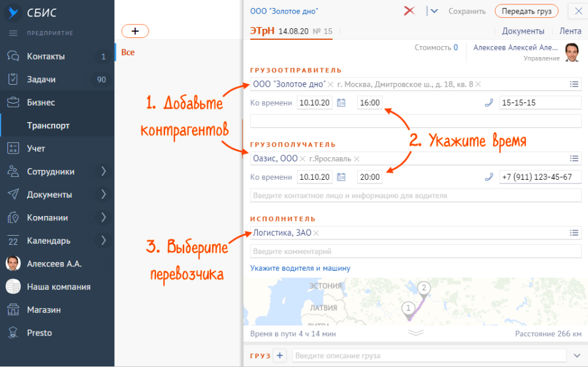Screen dimensions: 588x367
Task: Open the Транспорт menu item
Action: pos(48,126)
